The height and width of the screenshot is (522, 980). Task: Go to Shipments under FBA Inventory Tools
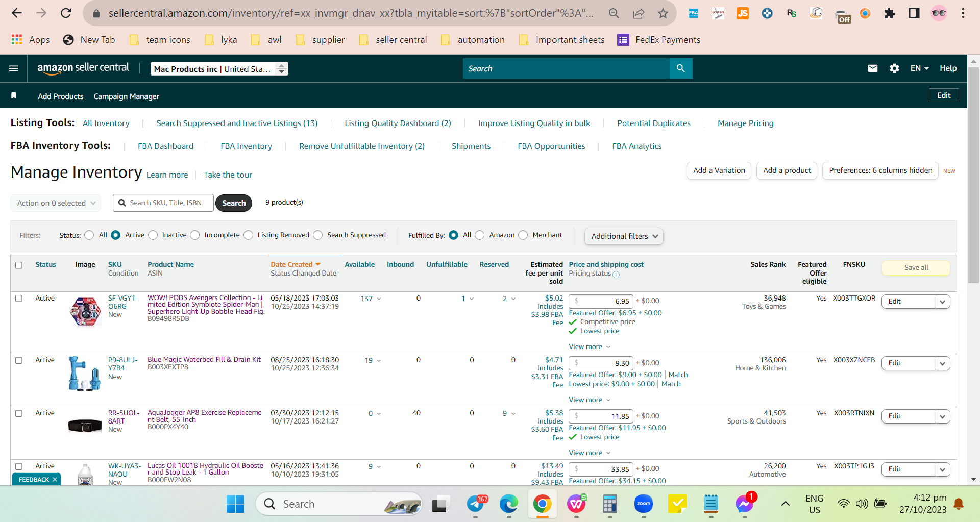[x=471, y=146]
